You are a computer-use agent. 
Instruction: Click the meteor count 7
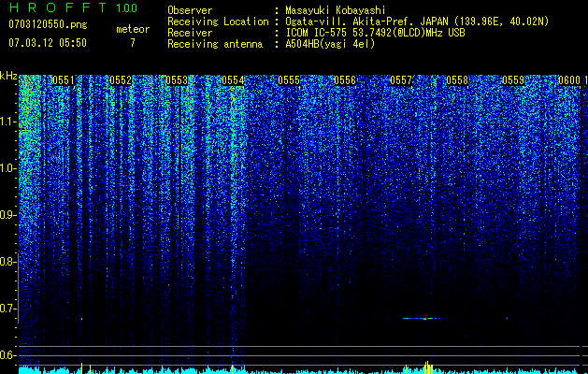[x=133, y=43]
